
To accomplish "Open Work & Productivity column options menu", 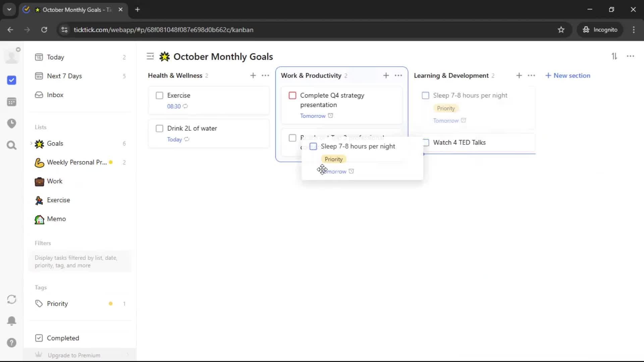I will pos(398,75).
